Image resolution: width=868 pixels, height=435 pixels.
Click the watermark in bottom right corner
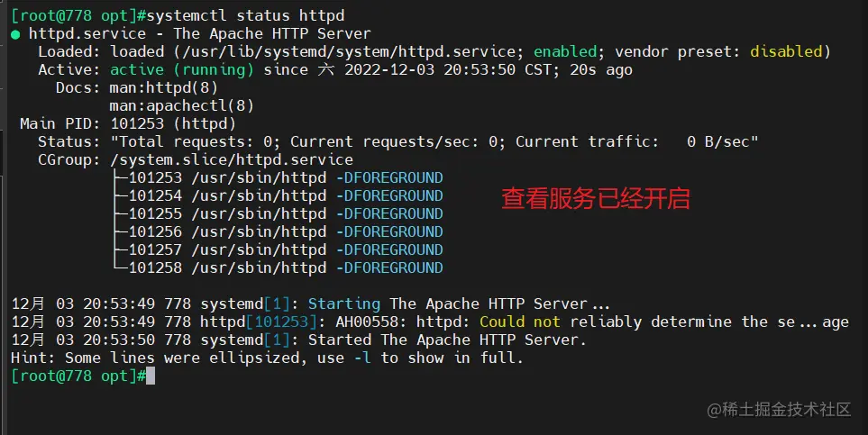pyautogui.click(x=779, y=410)
